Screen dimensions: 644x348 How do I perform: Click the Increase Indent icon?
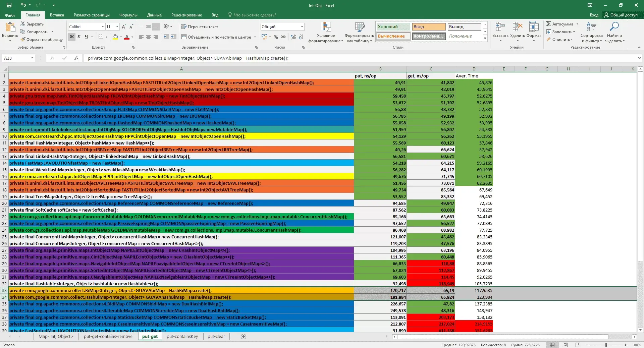pos(174,37)
